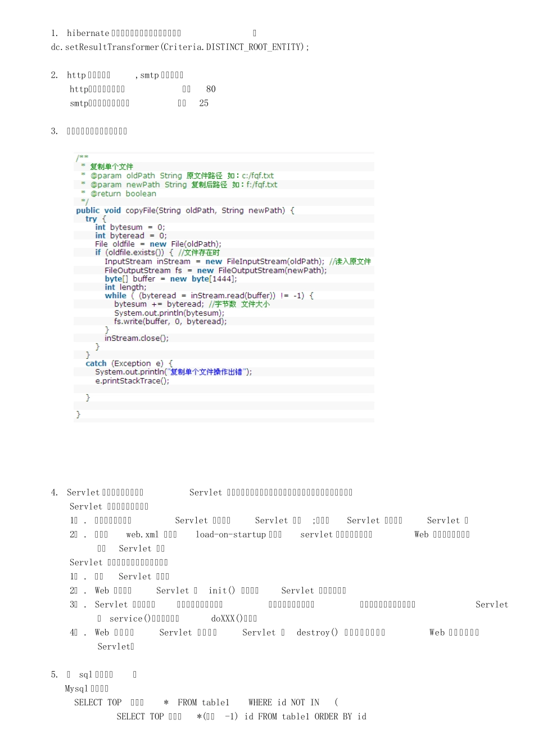Click the "doXXX()" method name
534x756 pixels.
point(227,619)
